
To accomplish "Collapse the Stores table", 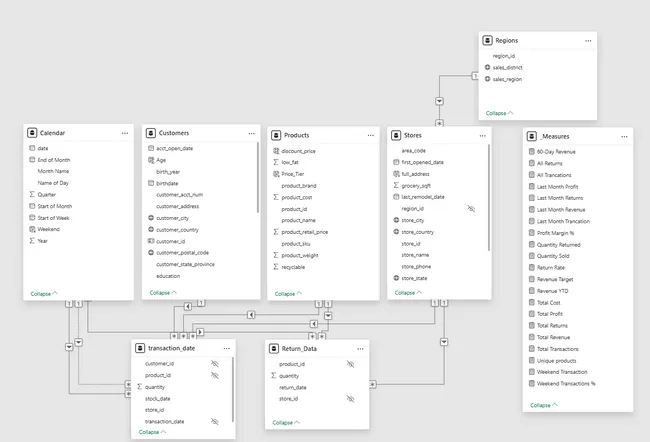I will tap(408, 293).
